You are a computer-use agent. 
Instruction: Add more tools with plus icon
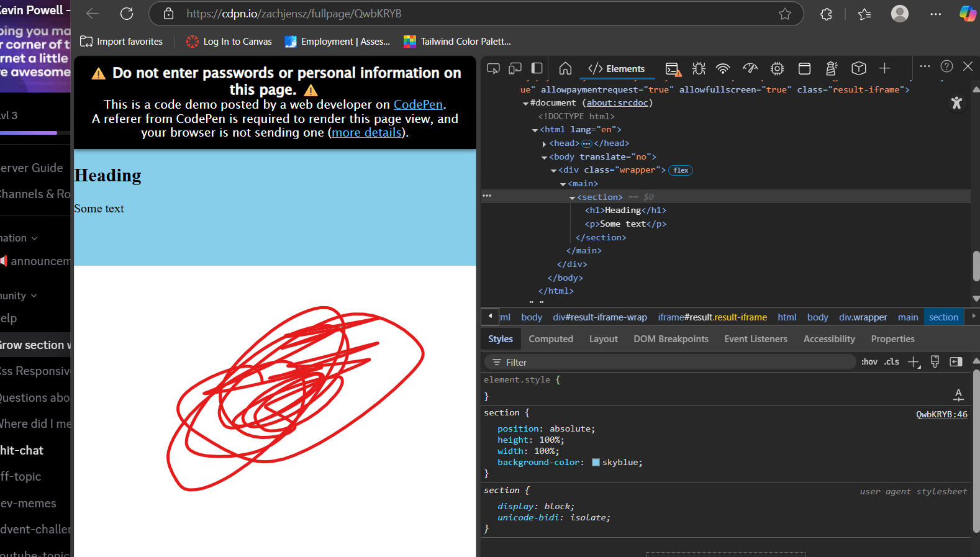click(x=885, y=68)
